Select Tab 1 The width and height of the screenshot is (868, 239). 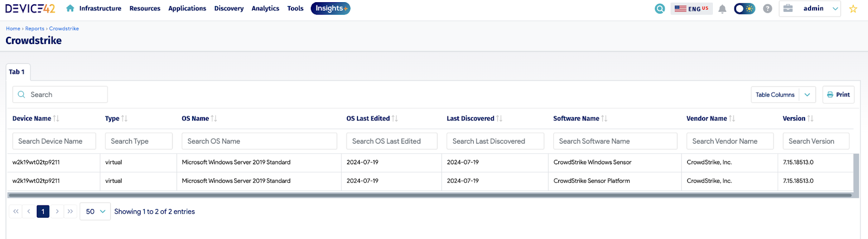(18, 72)
